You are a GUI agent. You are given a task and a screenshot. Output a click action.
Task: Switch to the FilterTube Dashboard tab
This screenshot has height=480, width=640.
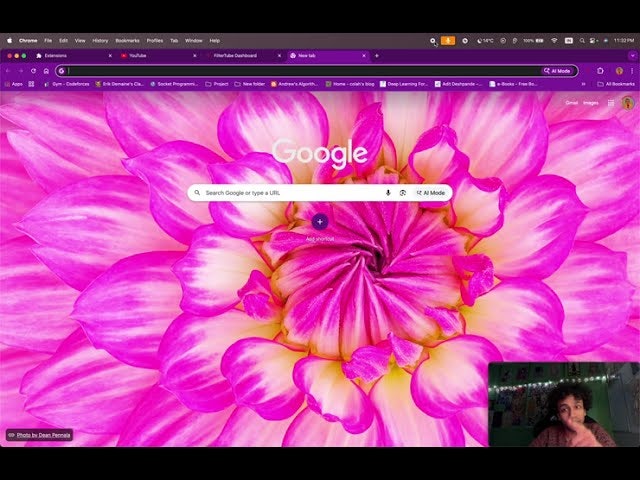pos(242,56)
